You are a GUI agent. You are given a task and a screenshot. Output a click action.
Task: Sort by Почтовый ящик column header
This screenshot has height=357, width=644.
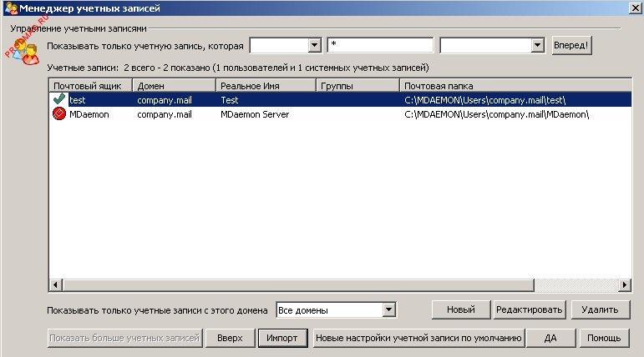pos(89,86)
